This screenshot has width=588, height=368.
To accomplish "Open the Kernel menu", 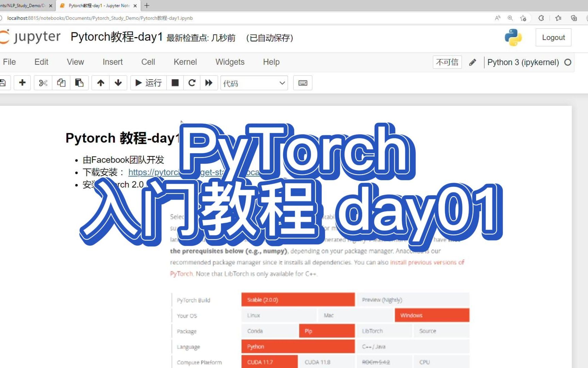I will click(x=185, y=62).
